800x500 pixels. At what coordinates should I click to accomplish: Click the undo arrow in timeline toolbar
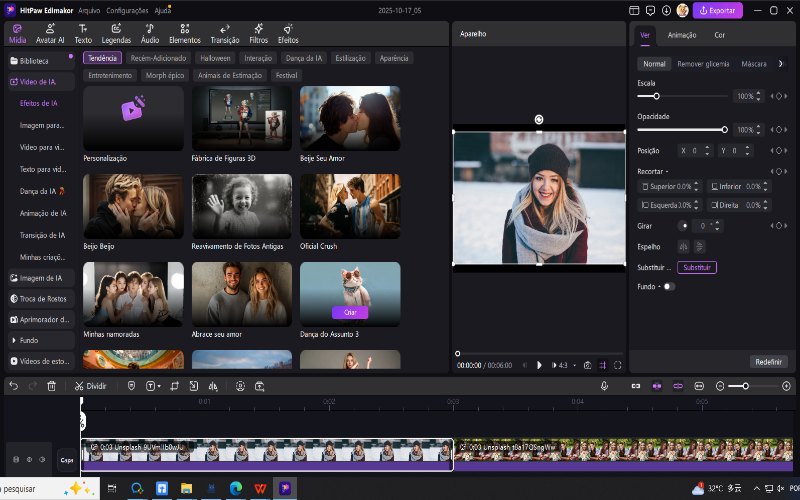(14, 386)
